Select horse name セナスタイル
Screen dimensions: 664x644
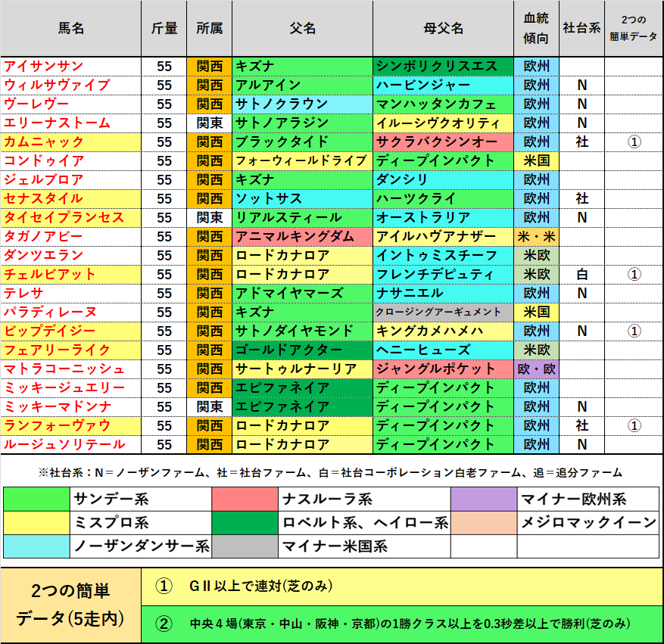coord(70,199)
